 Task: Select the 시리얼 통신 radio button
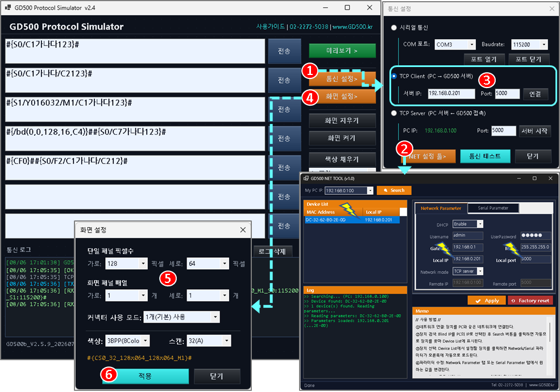pos(394,27)
